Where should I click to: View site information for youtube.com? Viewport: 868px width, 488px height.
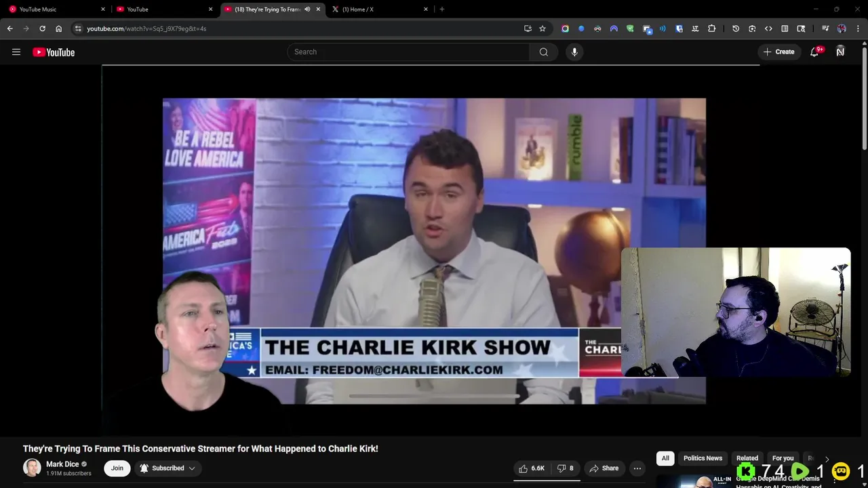pyautogui.click(x=78, y=28)
